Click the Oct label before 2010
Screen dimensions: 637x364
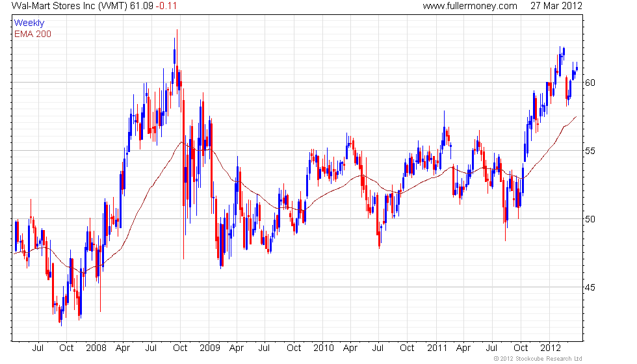[x=294, y=348]
